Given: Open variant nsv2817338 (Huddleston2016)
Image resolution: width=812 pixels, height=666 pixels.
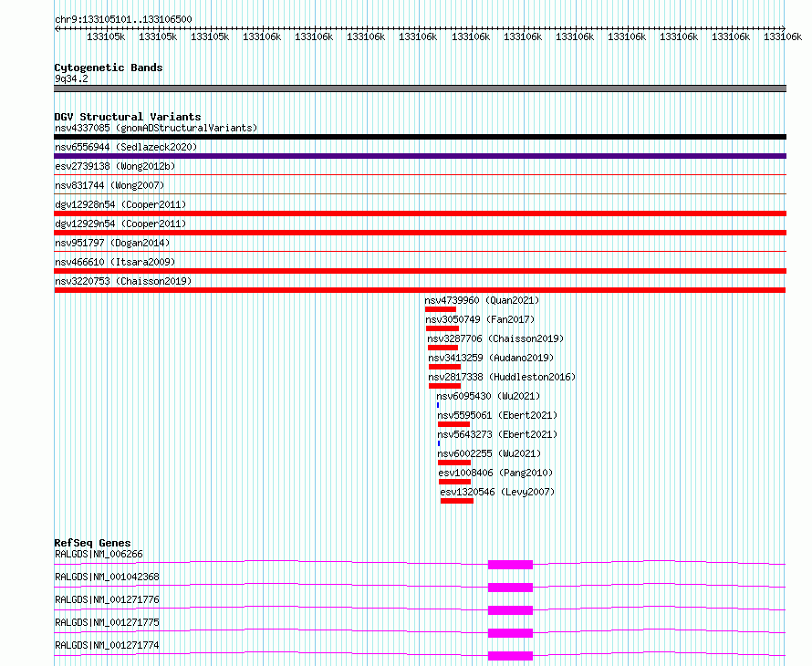Looking at the screenshot, I should coord(502,377).
